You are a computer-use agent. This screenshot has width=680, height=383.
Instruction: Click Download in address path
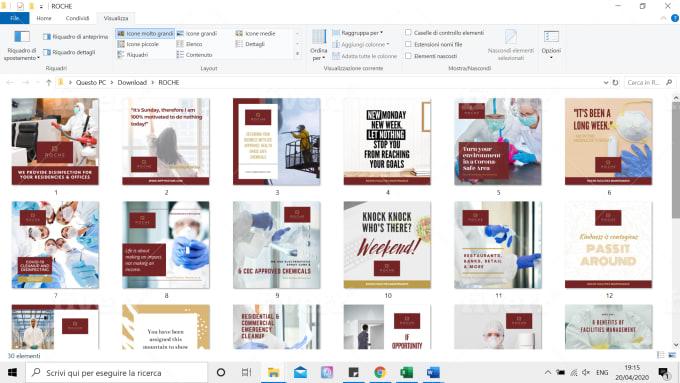point(132,82)
